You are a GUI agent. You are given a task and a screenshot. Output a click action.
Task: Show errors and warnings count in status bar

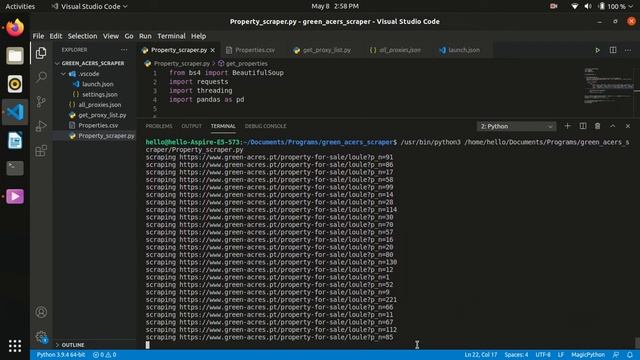tap(104, 355)
